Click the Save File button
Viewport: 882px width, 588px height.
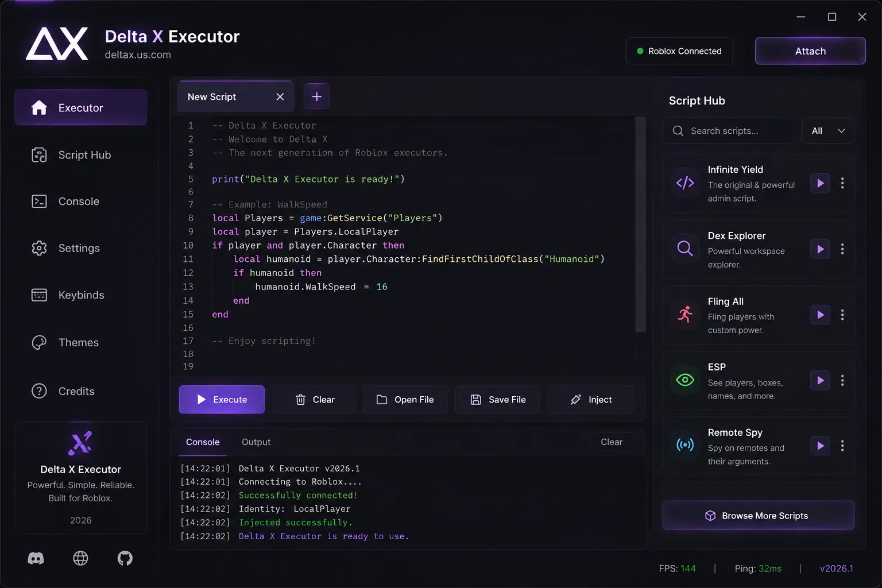(498, 400)
